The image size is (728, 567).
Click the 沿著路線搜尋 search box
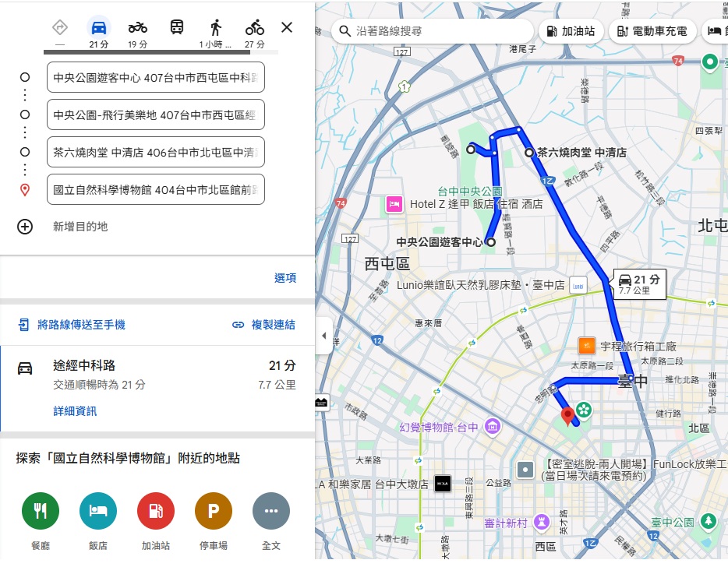click(433, 31)
